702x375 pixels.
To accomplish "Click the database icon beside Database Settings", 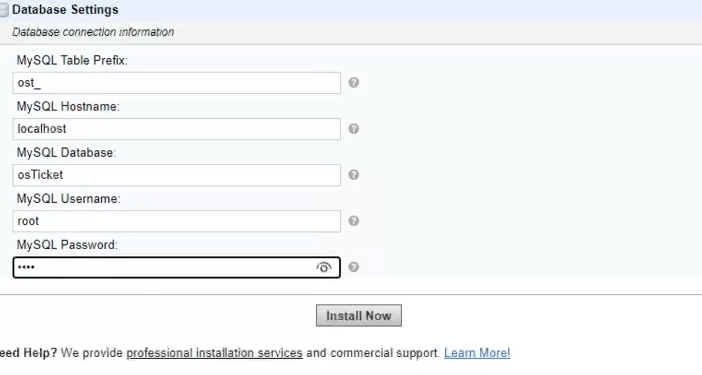I will pyautogui.click(x=4, y=10).
